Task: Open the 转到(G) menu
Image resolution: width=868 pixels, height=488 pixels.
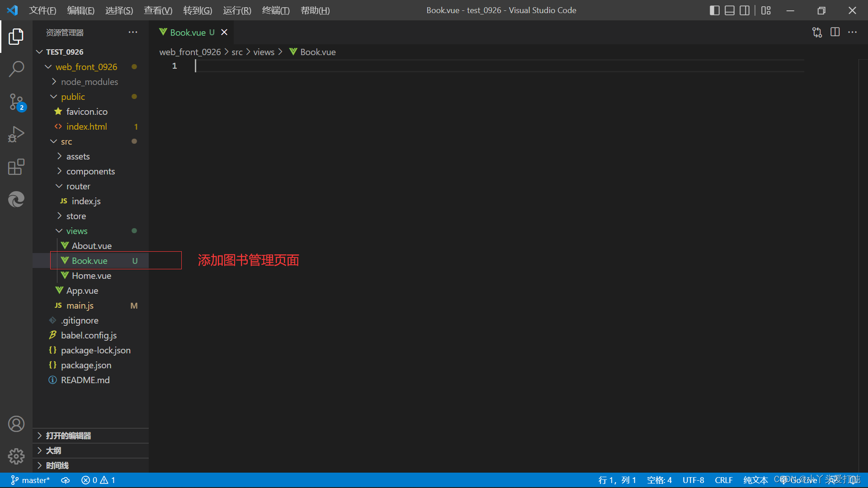Action: coord(198,10)
